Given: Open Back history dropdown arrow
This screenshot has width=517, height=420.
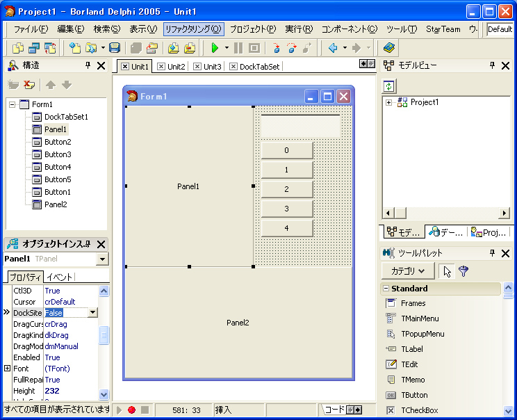Looking at the screenshot, I should click(345, 48).
